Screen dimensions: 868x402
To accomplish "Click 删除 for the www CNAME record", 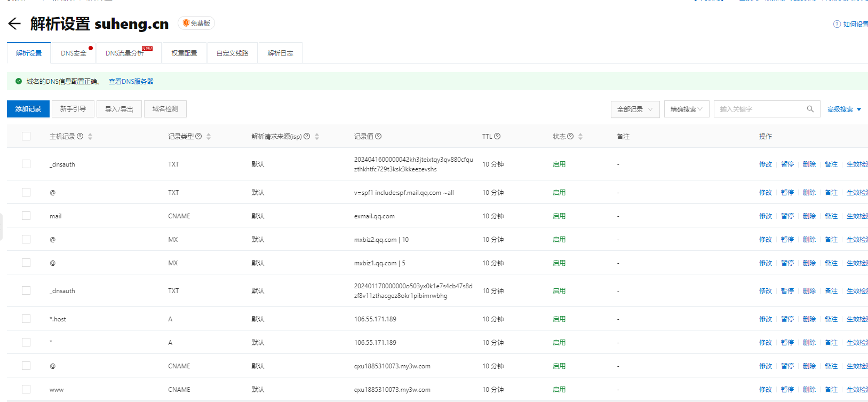I will point(809,389).
